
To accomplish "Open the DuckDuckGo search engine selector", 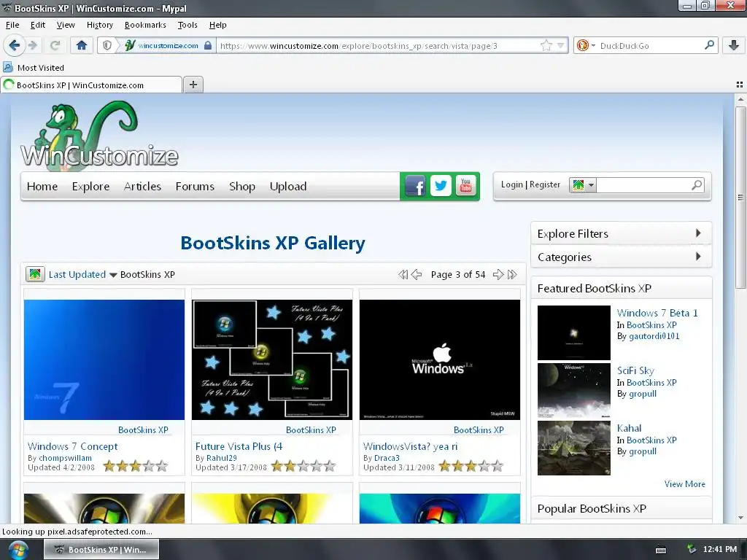I will point(586,45).
